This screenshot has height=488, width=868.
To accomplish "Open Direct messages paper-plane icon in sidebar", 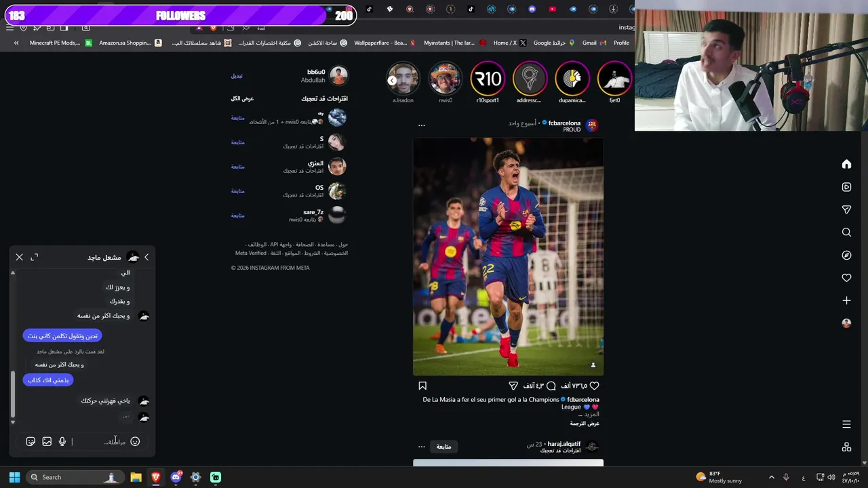I will [x=846, y=209].
